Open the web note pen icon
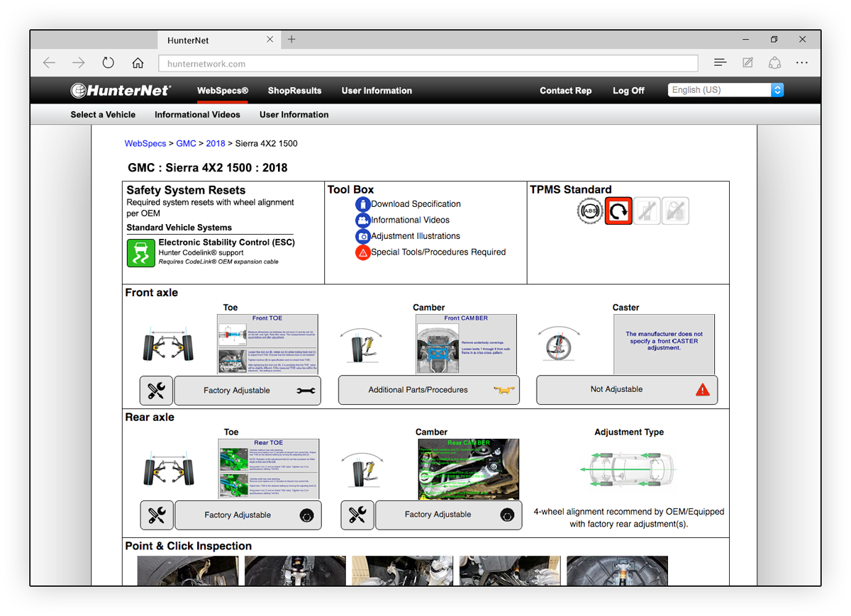The height and width of the screenshot is (616, 851). pos(747,63)
